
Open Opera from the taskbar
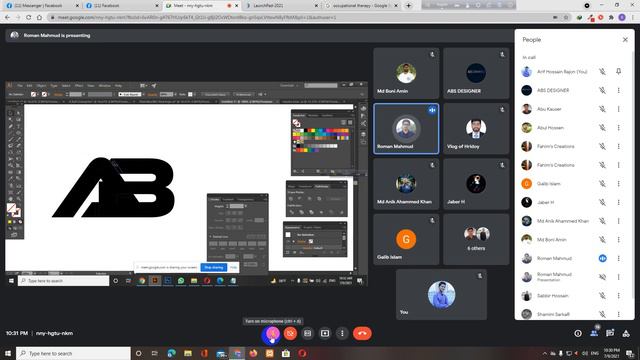pyautogui.click(x=302, y=353)
